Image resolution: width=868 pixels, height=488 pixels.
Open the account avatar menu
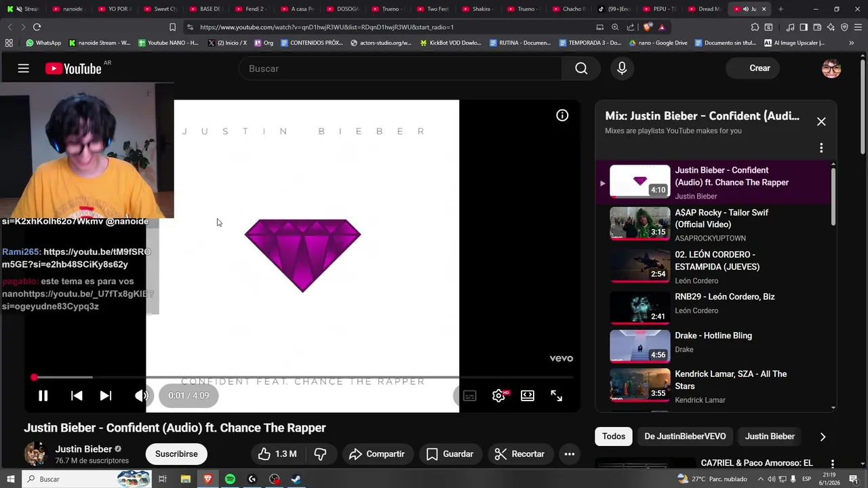[831, 68]
